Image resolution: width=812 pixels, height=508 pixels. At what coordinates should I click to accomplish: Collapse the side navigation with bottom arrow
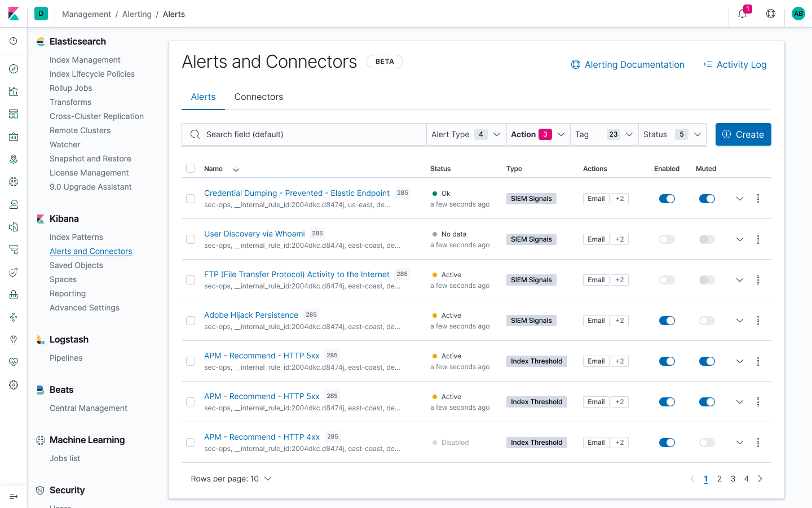tap(14, 496)
